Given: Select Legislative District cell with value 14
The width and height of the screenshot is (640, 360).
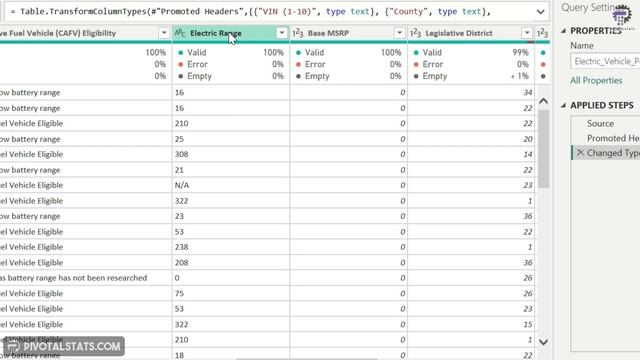Looking at the screenshot, I should [471, 154].
